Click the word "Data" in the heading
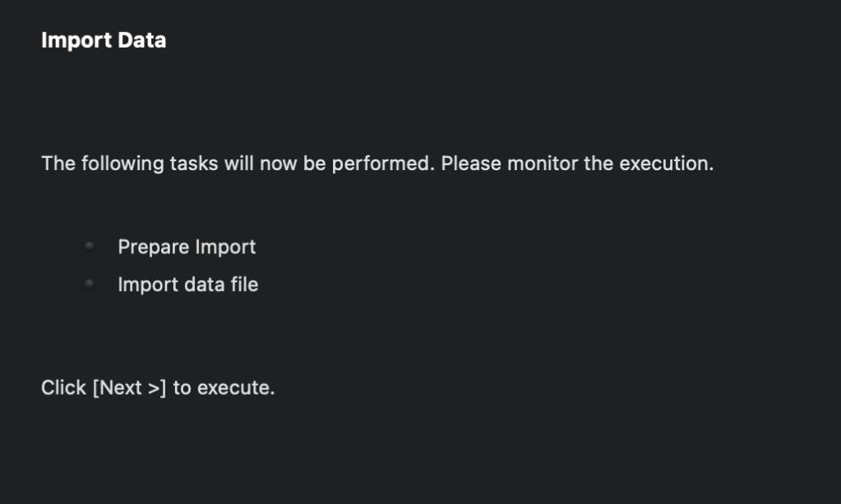Image resolution: width=841 pixels, height=504 pixels. pos(142,39)
